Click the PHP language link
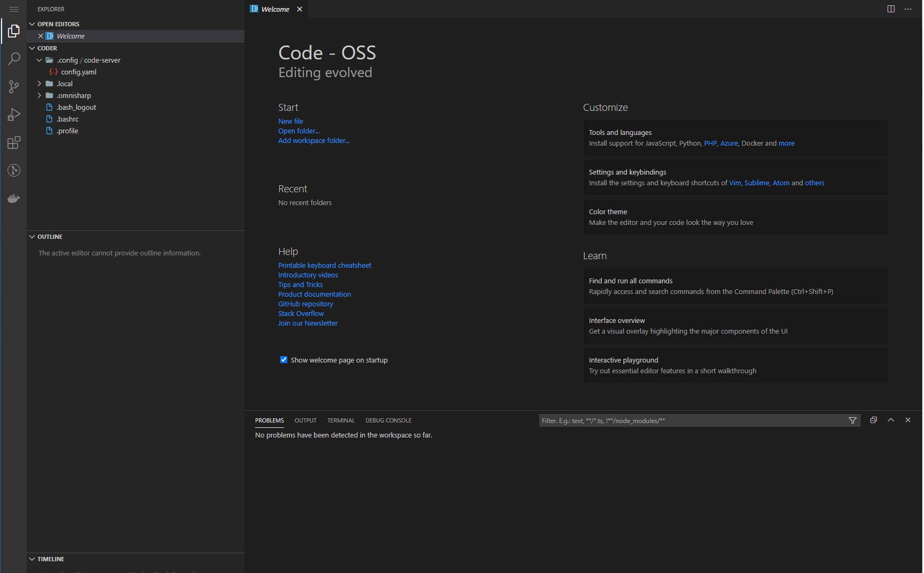 coord(710,144)
